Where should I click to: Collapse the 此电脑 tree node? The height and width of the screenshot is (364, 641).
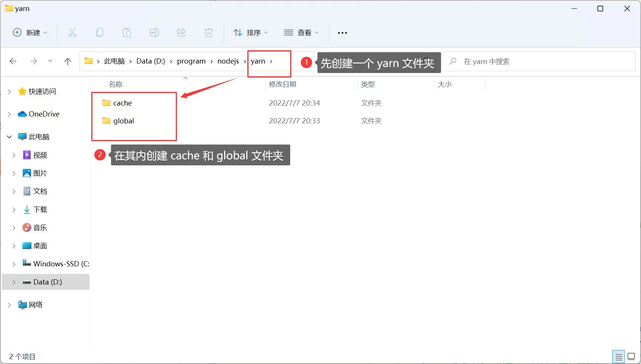pos(9,137)
